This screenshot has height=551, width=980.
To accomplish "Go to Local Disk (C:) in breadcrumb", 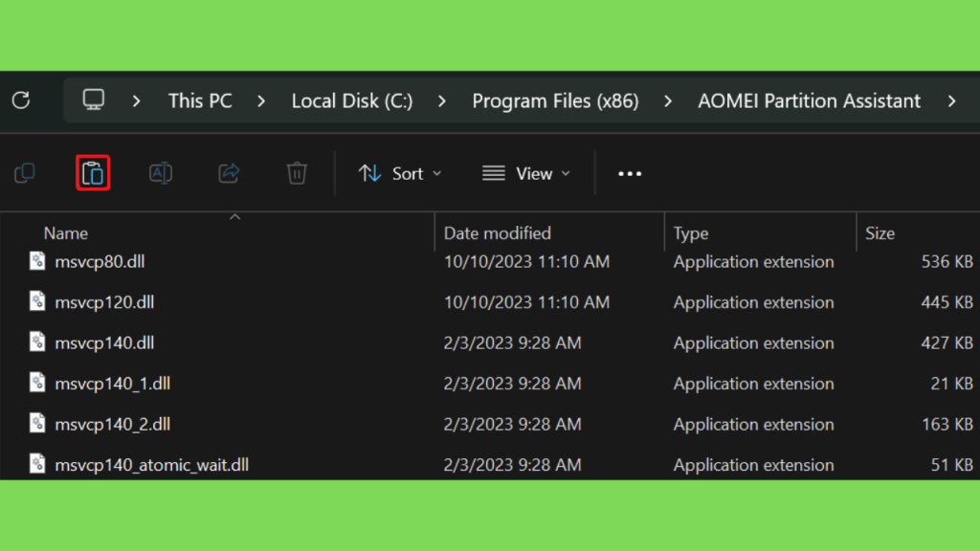I will (x=352, y=100).
